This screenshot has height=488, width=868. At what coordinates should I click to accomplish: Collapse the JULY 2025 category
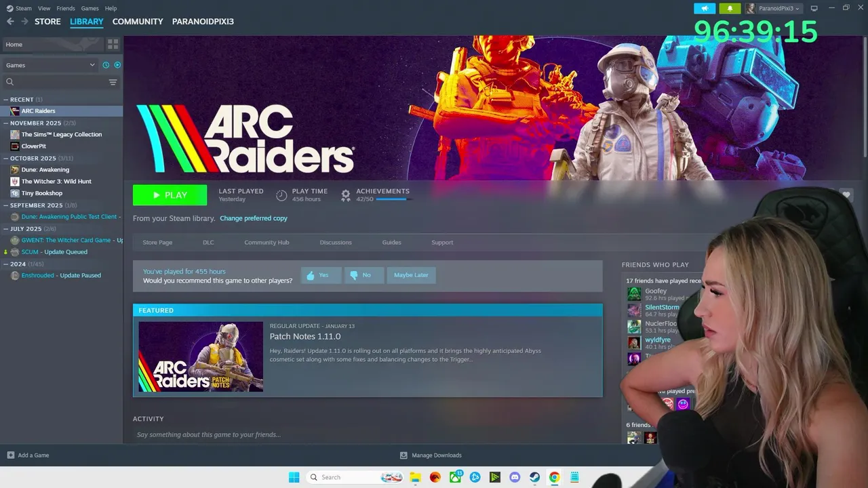point(6,229)
